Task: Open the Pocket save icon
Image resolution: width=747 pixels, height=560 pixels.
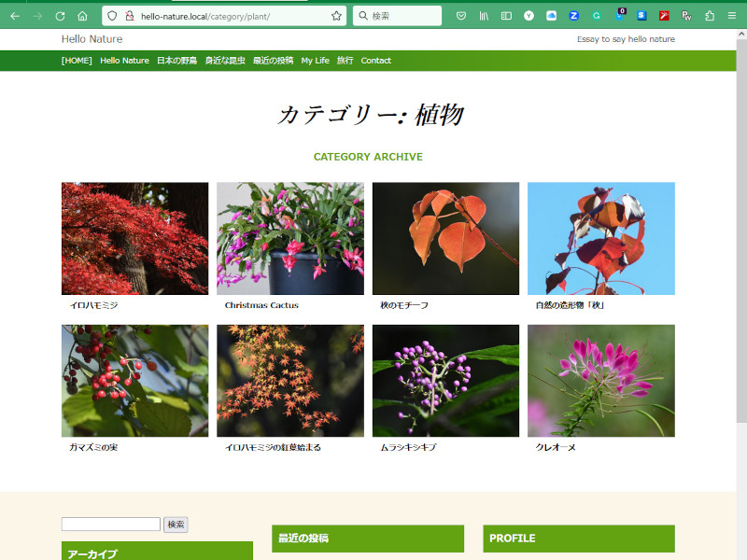Action: (x=461, y=16)
